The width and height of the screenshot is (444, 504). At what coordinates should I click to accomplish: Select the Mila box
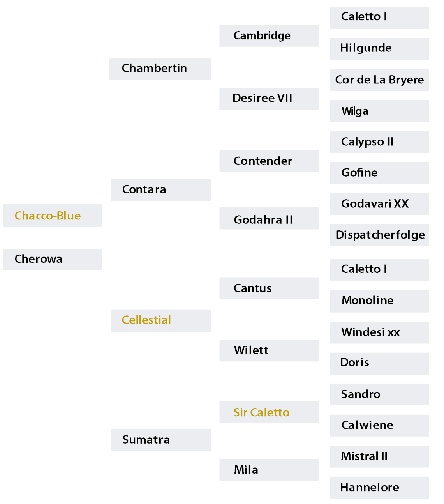[246, 470]
